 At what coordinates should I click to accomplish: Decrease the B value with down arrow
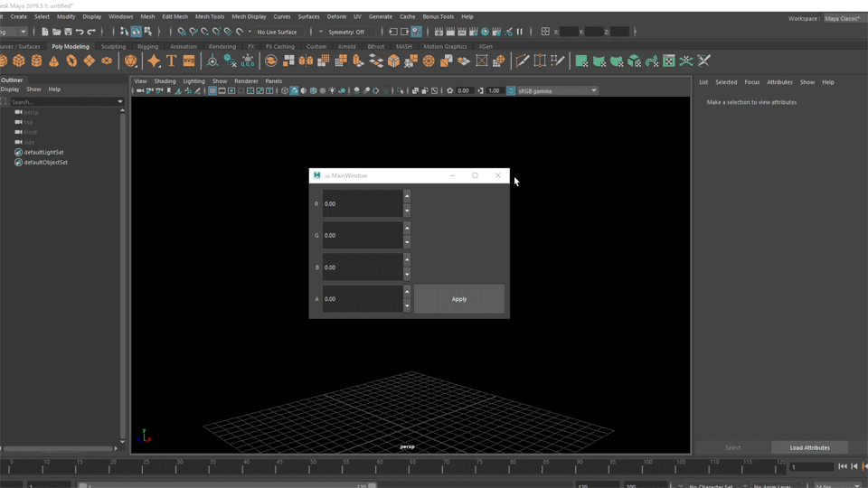point(407,275)
